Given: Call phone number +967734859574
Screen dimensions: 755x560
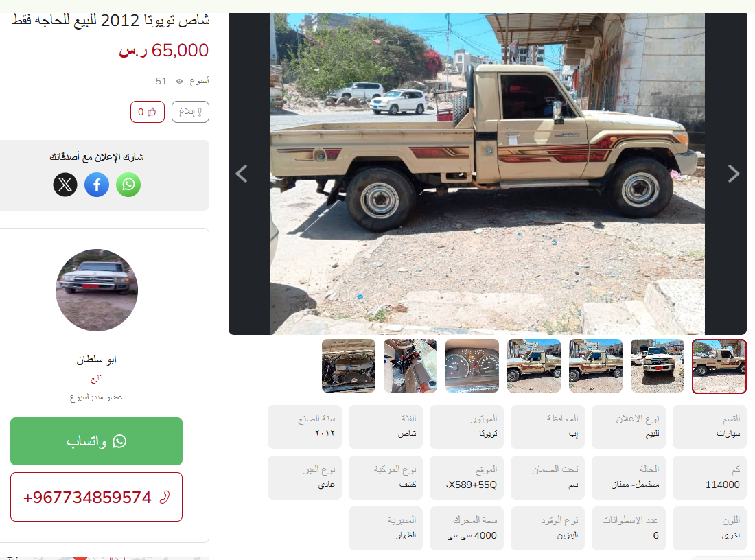Looking at the screenshot, I should 96,497.
